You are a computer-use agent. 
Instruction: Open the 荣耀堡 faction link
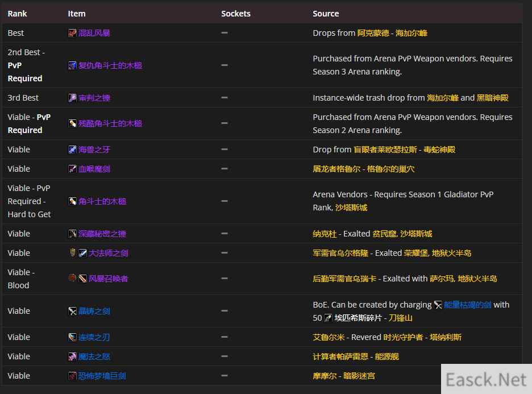point(416,253)
